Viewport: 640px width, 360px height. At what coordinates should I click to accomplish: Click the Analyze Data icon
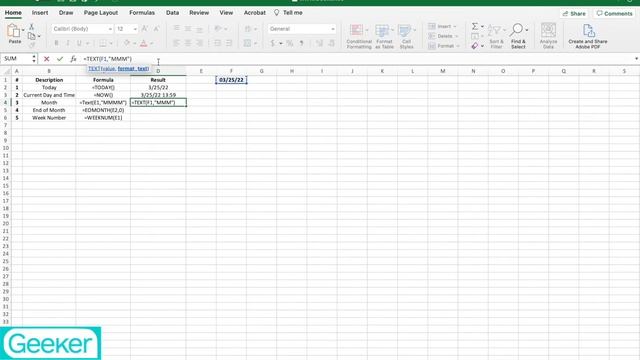(x=548, y=36)
